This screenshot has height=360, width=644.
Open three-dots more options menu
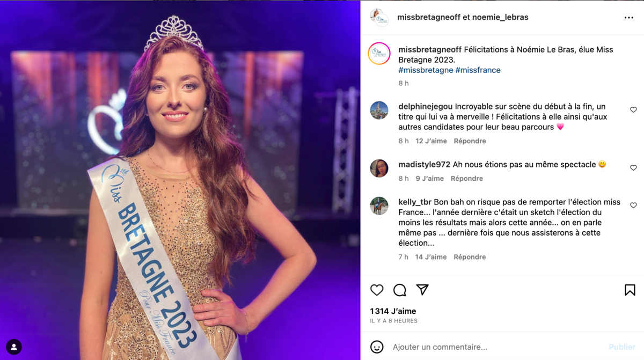629,18
